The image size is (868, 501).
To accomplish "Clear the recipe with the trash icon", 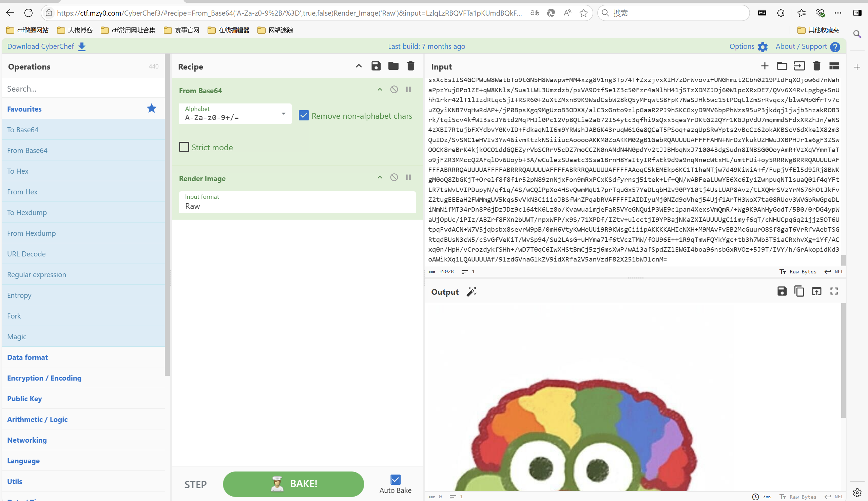I will tap(410, 66).
